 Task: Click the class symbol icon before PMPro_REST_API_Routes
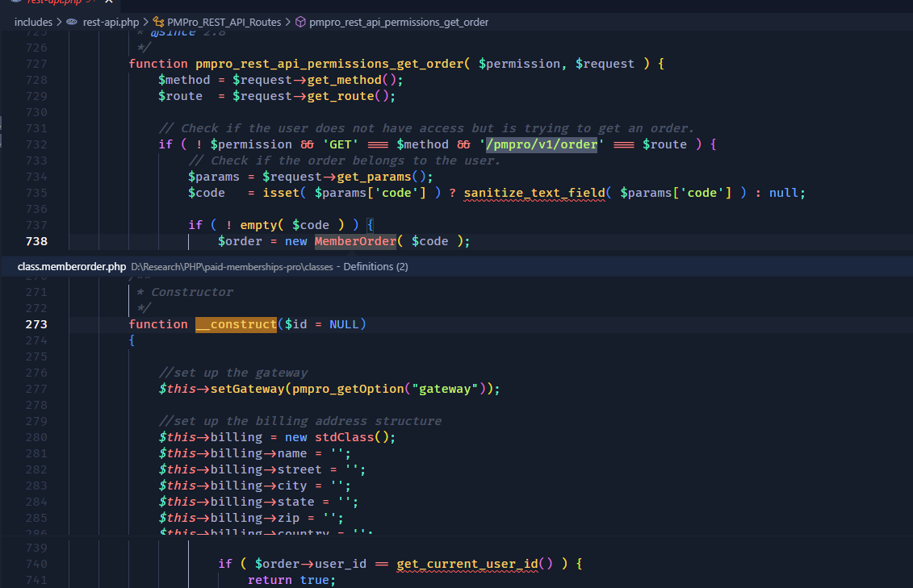click(157, 22)
